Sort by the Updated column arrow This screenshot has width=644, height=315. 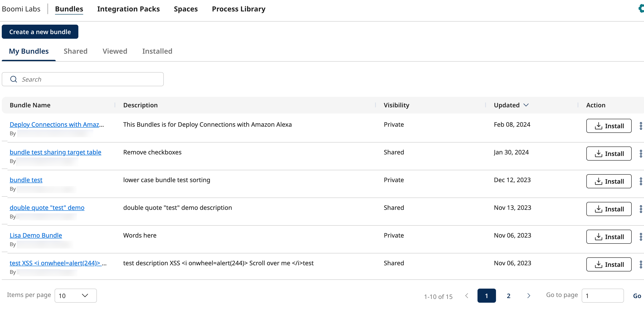click(526, 105)
